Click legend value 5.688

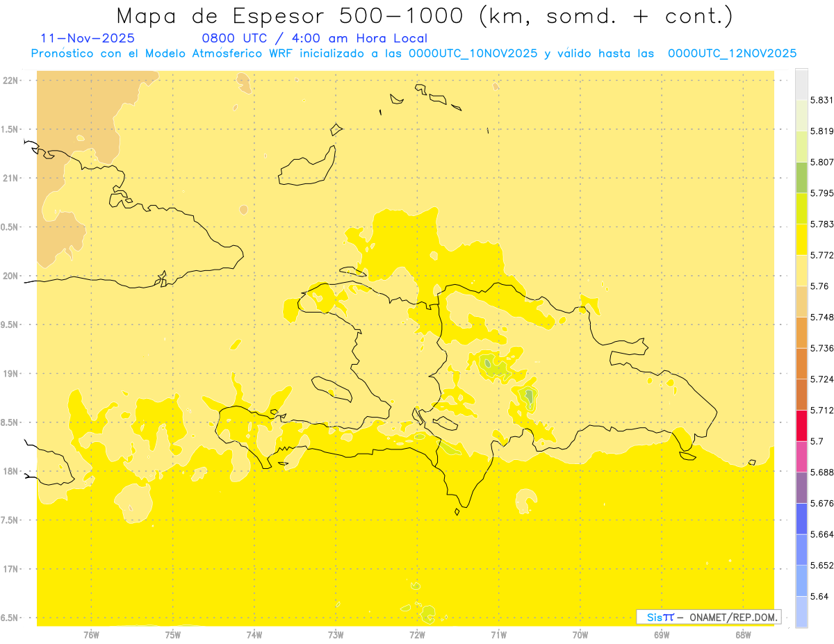point(821,472)
